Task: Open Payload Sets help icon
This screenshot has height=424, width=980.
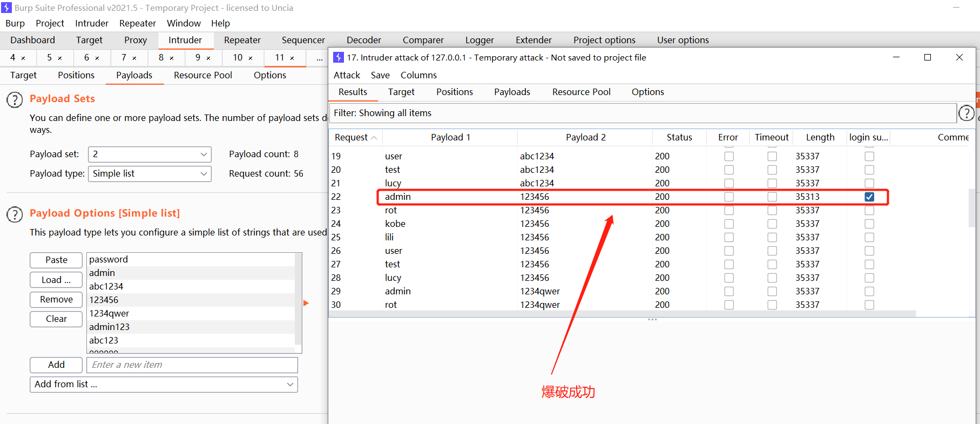Action: (x=15, y=100)
